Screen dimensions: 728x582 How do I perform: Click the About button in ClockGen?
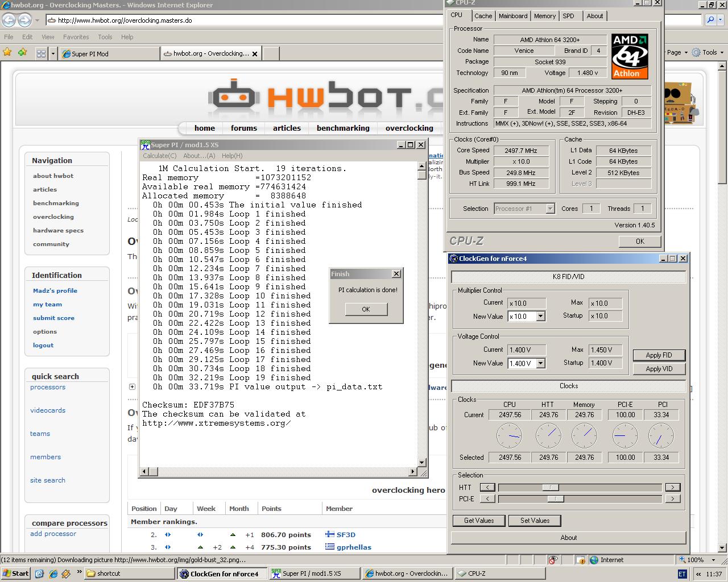click(568, 538)
